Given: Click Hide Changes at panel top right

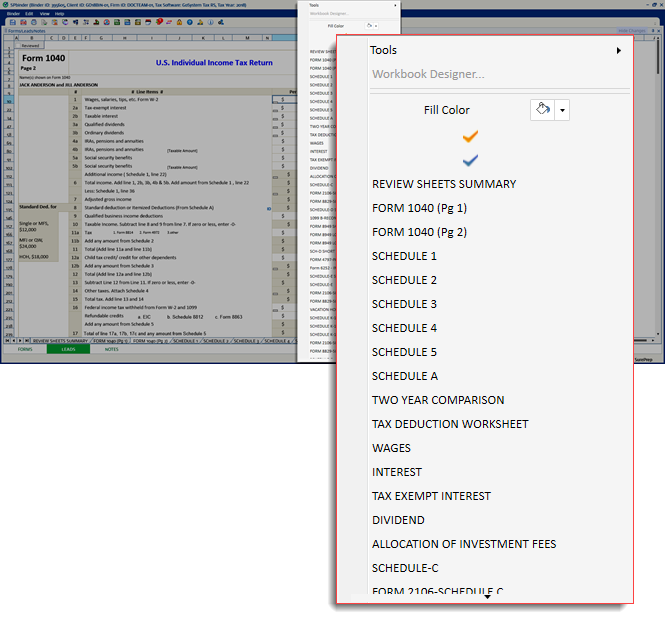Looking at the screenshot, I should [x=631, y=31].
